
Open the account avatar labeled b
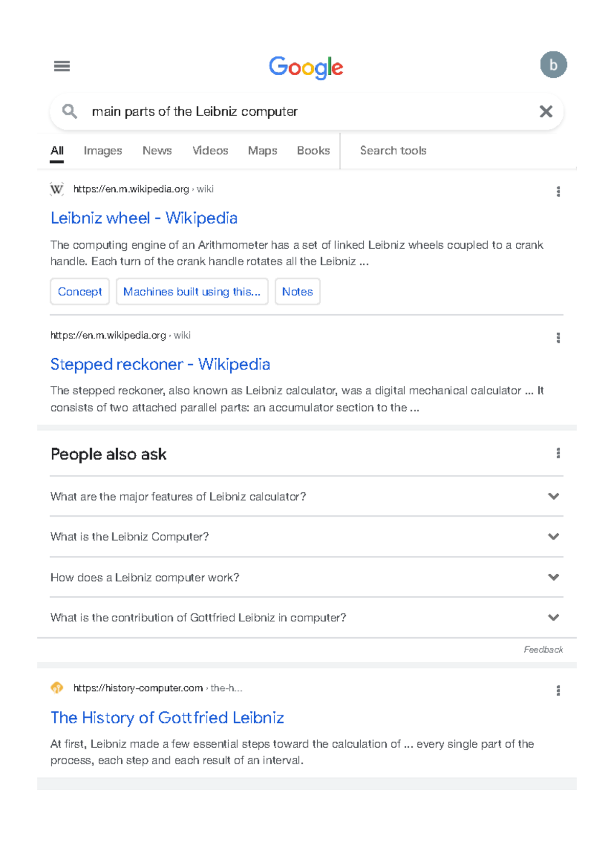click(553, 65)
